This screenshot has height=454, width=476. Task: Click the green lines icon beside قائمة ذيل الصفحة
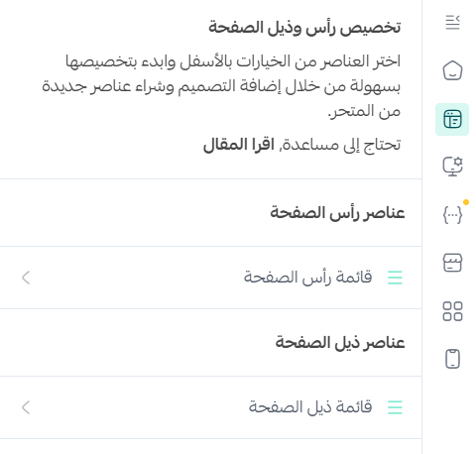pyautogui.click(x=395, y=407)
